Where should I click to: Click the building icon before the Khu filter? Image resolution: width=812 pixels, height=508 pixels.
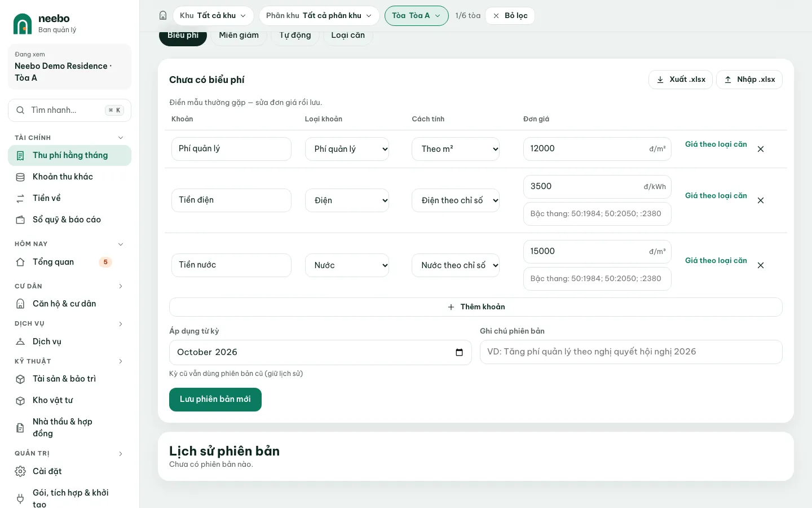(163, 16)
